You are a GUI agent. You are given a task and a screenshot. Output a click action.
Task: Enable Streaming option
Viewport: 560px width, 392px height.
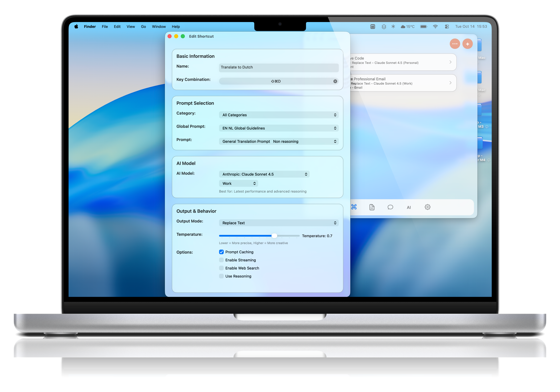tap(221, 260)
